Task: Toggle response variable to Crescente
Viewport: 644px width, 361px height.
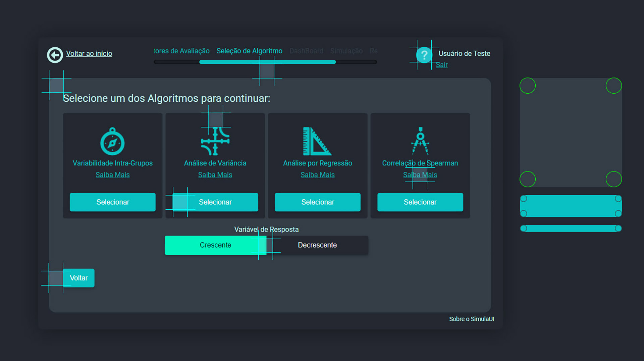Action: (215, 245)
